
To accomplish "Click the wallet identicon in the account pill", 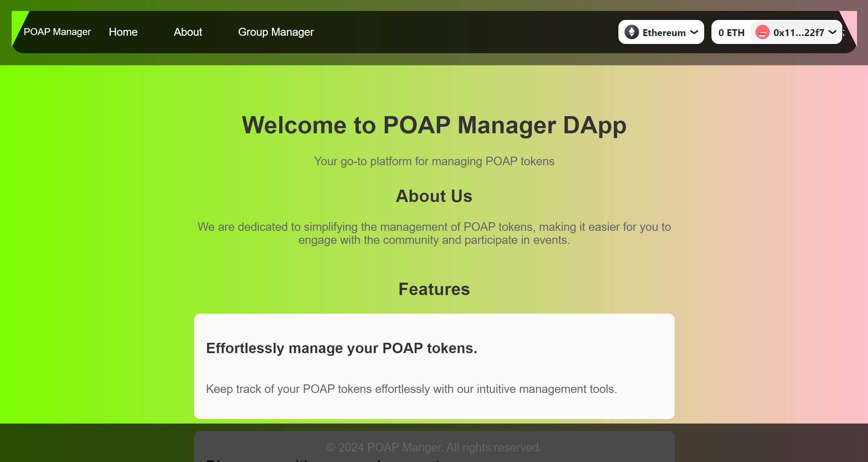I will [762, 32].
